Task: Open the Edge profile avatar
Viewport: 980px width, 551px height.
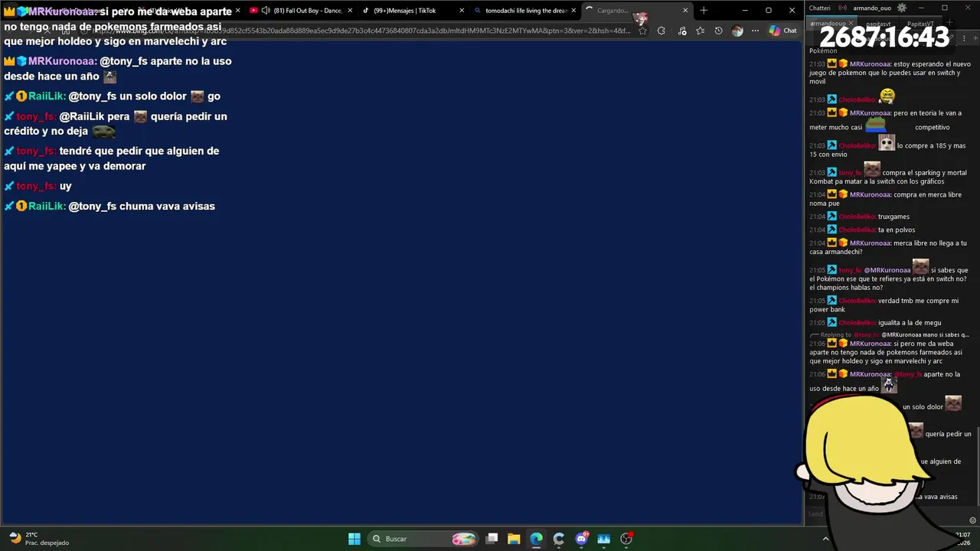Action: point(737,31)
